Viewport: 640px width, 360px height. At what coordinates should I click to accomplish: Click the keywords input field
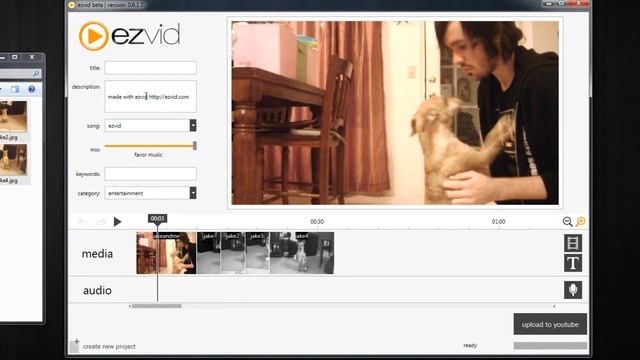150,173
